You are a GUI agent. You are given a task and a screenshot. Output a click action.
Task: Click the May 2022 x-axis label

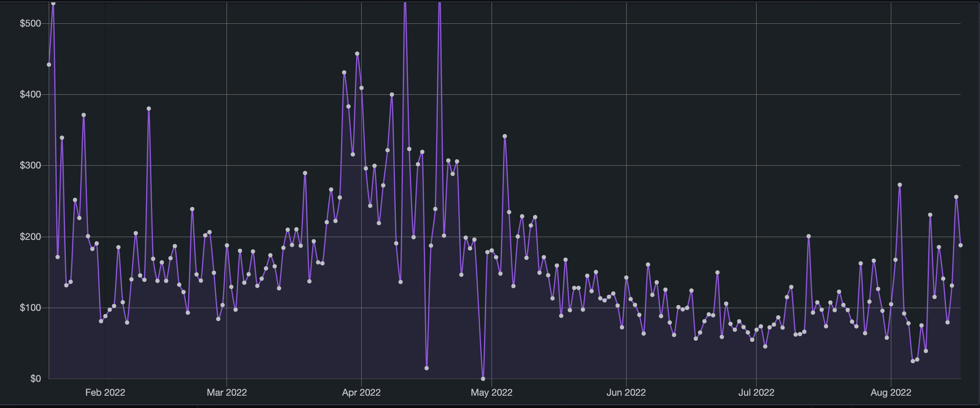pos(491,393)
